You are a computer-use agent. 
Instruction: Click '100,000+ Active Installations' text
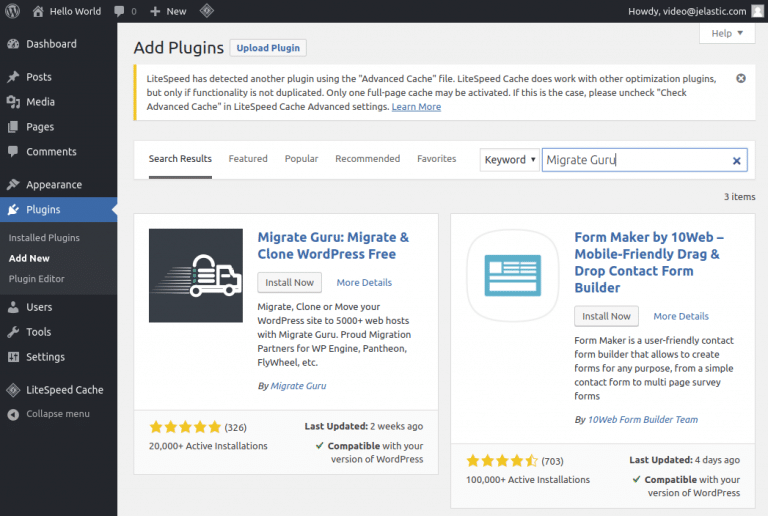528,480
